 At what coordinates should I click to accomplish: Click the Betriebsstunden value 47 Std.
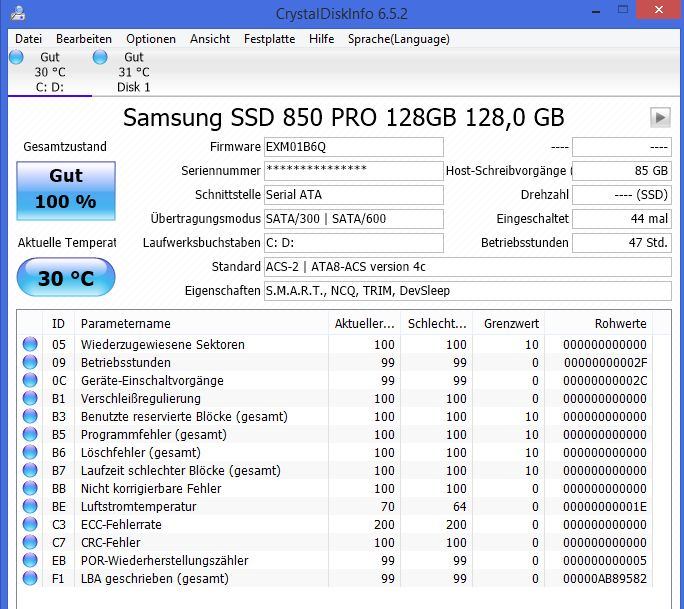622,243
